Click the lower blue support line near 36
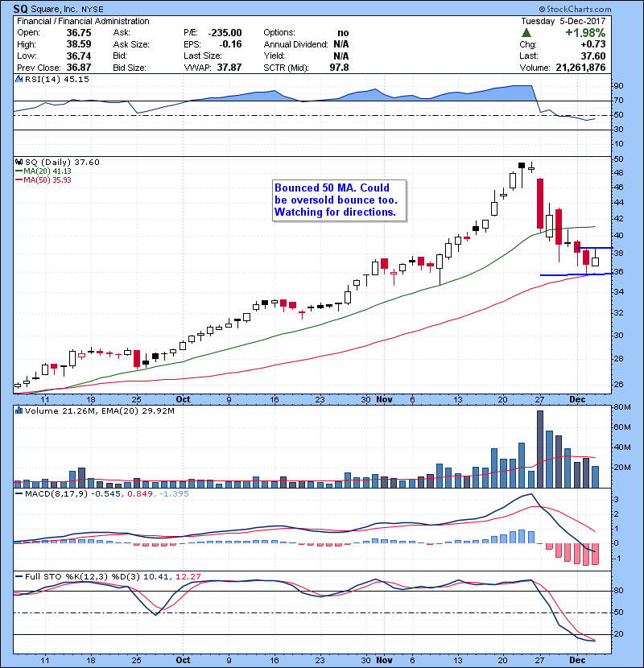The image size is (644, 668). tap(576, 274)
